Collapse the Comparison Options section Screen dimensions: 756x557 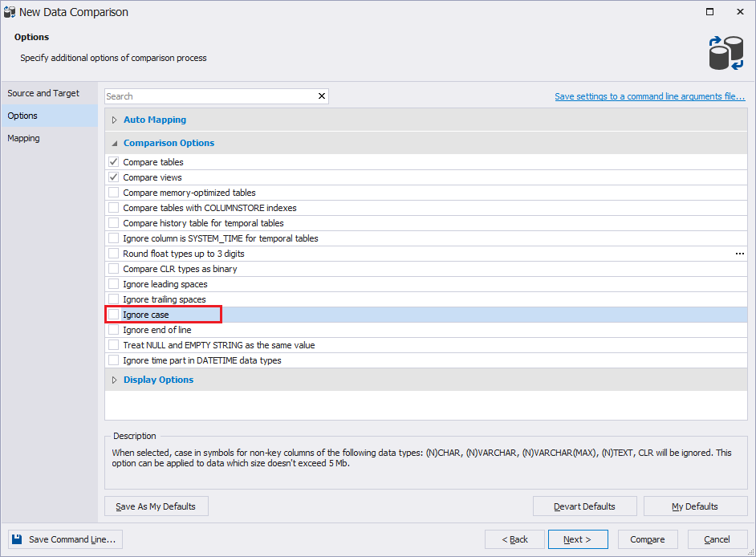114,142
